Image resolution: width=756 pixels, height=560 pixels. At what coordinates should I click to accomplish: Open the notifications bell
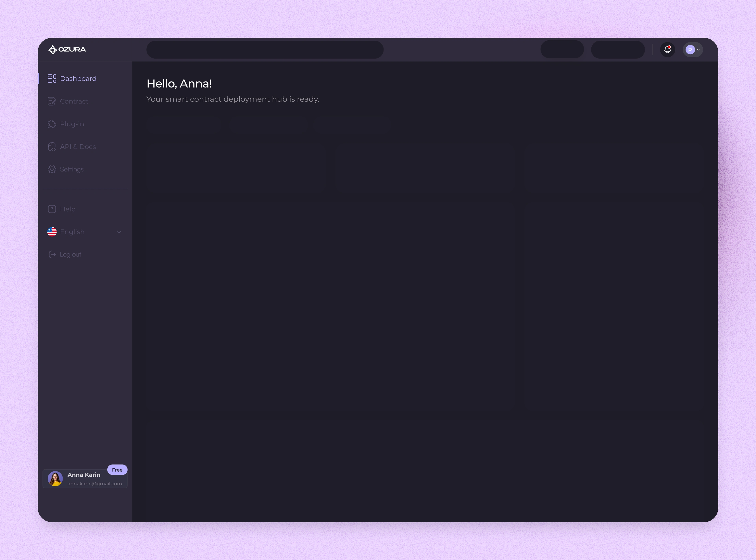point(667,49)
